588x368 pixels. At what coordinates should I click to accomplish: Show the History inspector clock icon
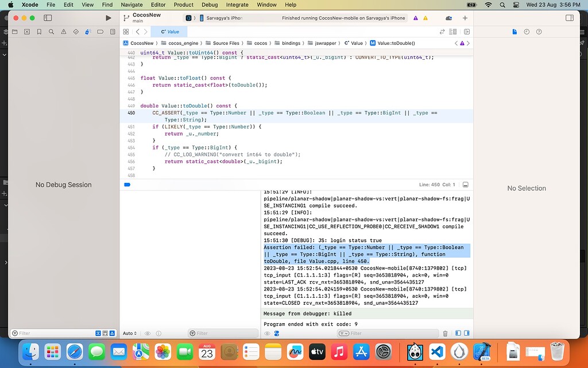[527, 32]
